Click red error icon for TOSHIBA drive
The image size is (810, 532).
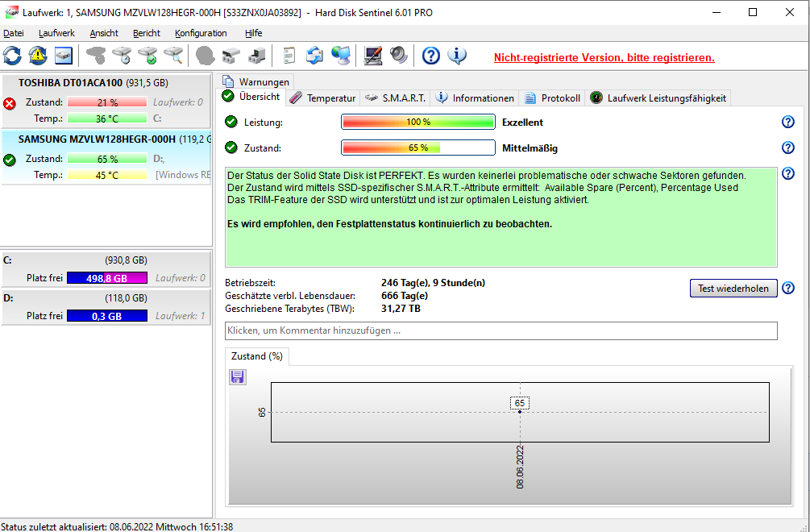[x=10, y=104]
